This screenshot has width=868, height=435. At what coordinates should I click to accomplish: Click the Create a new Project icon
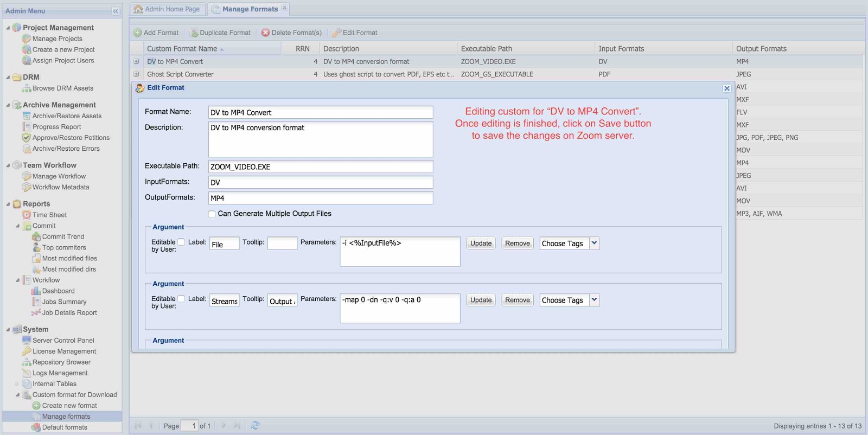point(26,49)
